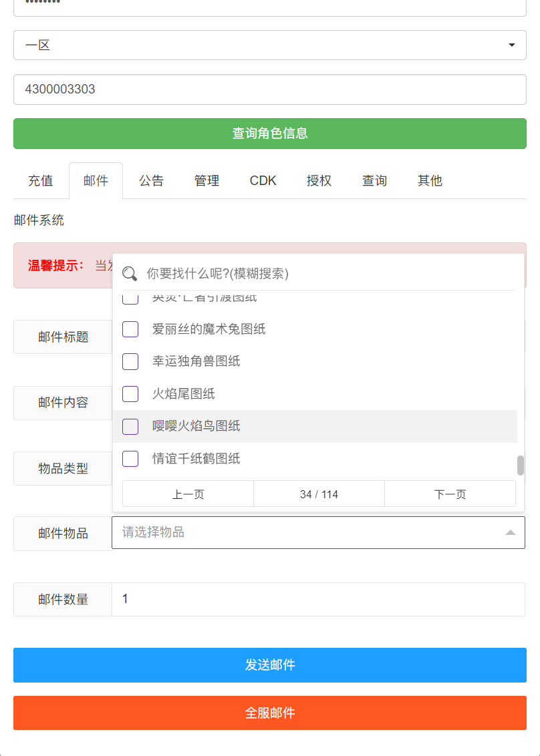540x756 pixels.
Task: Open the 公告 tab
Action: pyautogui.click(x=151, y=180)
